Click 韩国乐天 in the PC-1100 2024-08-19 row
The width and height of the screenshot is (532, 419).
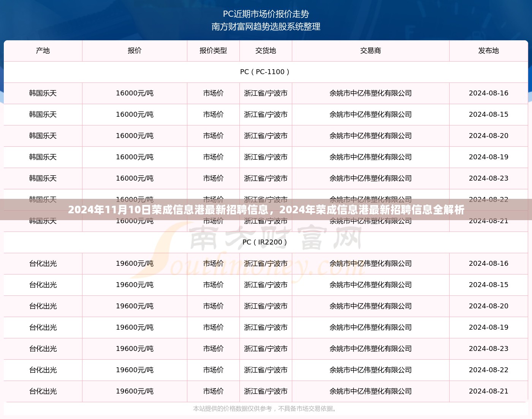[x=43, y=157]
